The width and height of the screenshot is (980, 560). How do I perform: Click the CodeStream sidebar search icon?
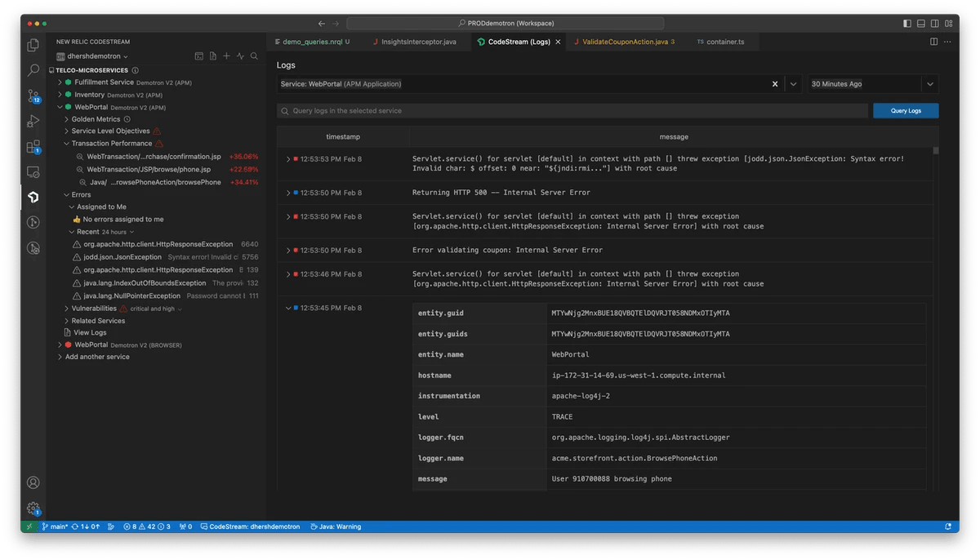pyautogui.click(x=254, y=56)
